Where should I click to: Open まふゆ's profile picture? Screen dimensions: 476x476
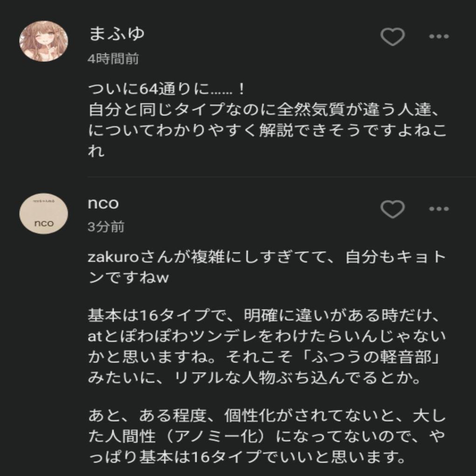pos(44,41)
